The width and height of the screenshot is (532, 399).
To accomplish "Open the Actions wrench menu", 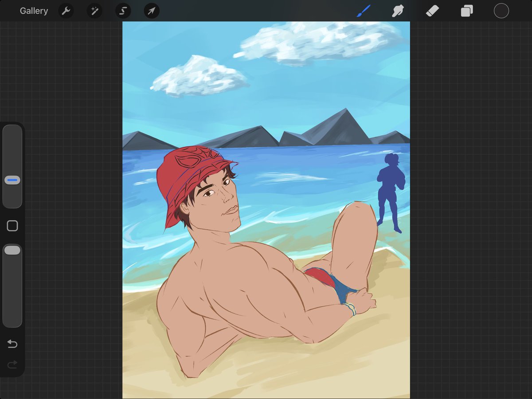I will tap(66, 11).
